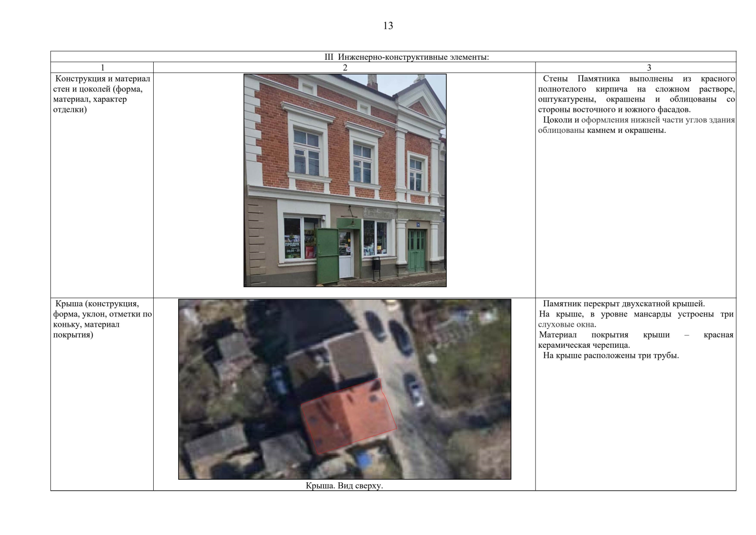Open the brick building facade photo
The width and height of the screenshot is (756, 535).
[345, 180]
